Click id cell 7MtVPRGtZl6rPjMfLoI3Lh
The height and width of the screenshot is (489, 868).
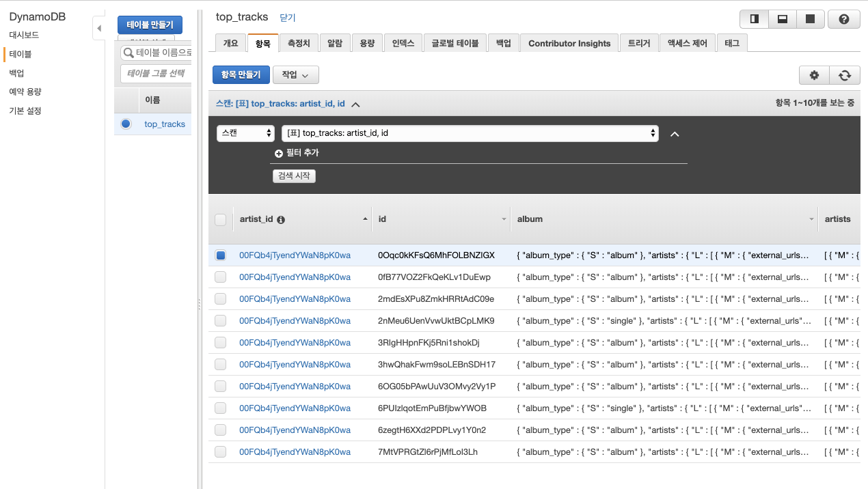[428, 452]
